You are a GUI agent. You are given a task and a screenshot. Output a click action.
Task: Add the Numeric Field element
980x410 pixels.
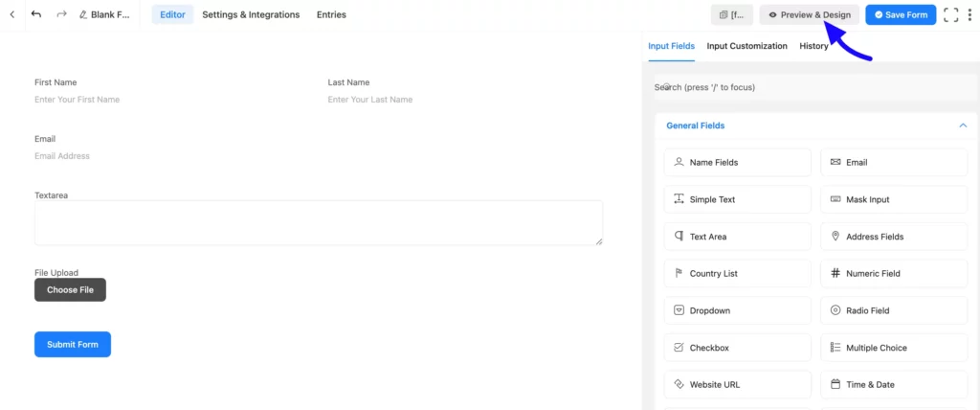point(893,274)
